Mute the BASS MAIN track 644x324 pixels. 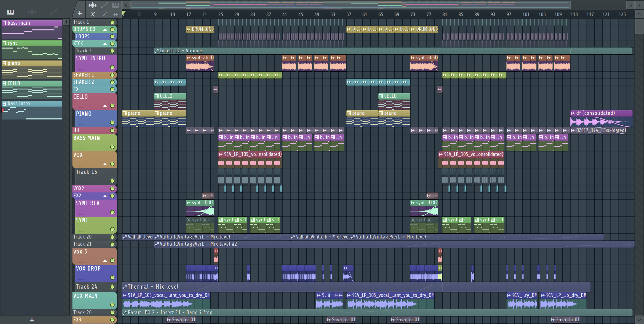(x=112, y=147)
